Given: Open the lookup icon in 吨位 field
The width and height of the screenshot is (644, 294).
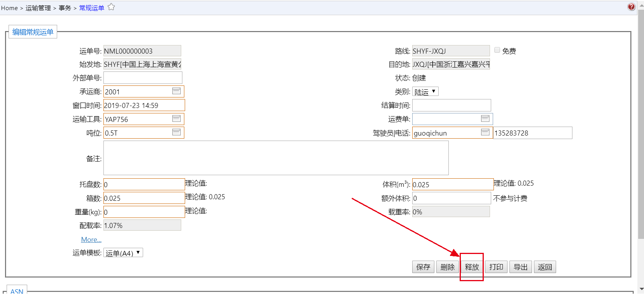Looking at the screenshot, I should click(177, 132).
